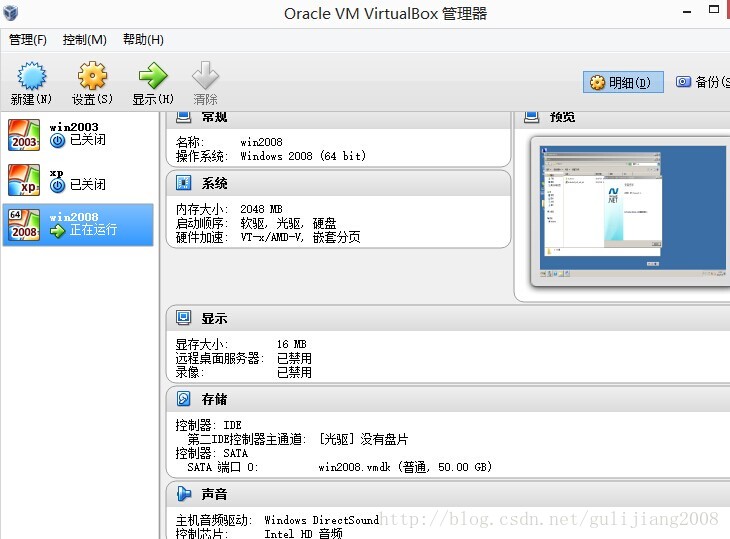Click the greyed Discard (清除) down-arrow icon
This screenshot has width=730, height=539.
point(205,75)
